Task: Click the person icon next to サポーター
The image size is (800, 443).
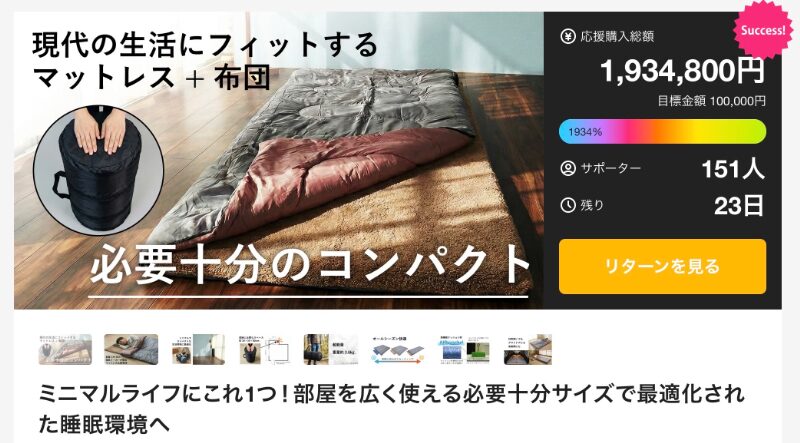Action: click(x=568, y=168)
